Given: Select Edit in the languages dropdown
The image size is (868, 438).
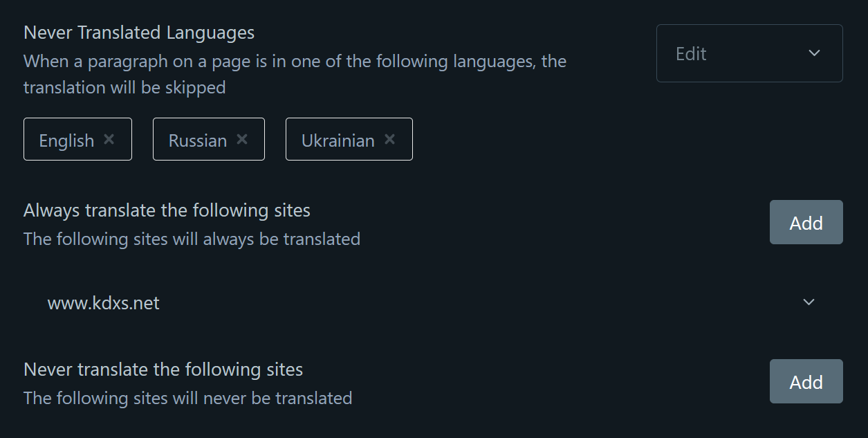Looking at the screenshot, I should (749, 53).
